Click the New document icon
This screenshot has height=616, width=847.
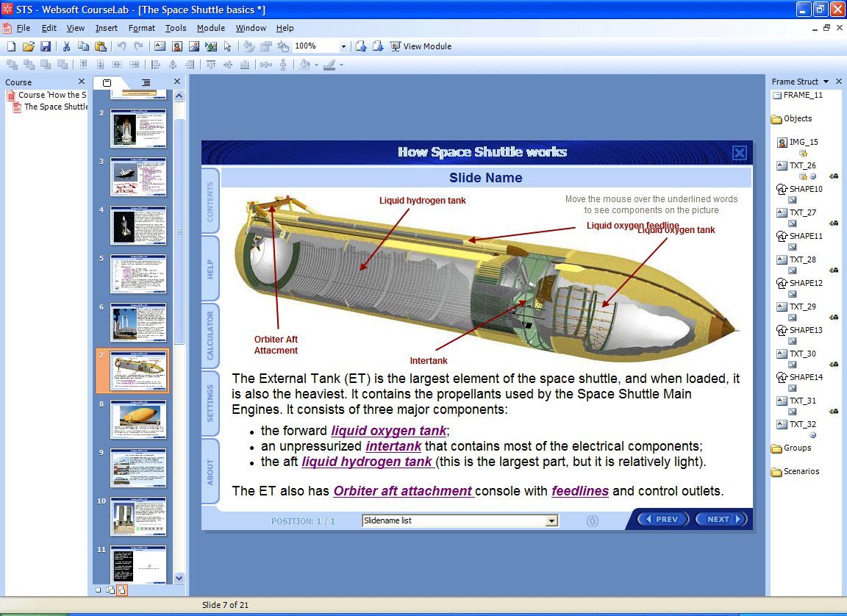click(11, 46)
